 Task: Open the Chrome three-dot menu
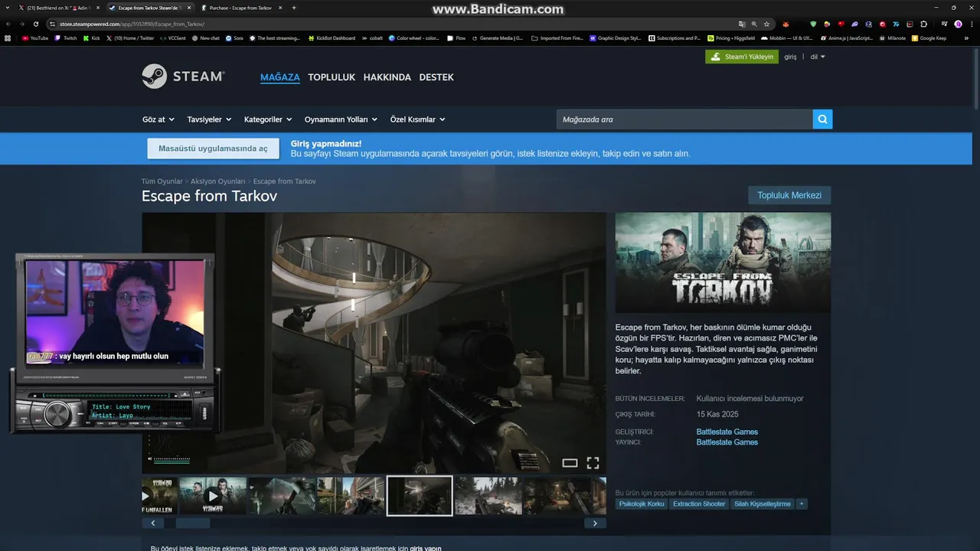point(972,24)
